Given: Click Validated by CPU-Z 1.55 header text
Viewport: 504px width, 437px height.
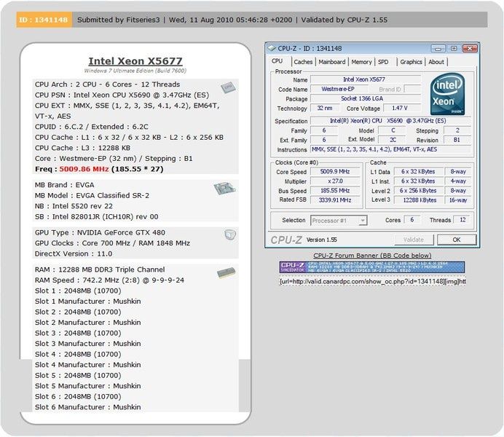Looking at the screenshot, I should (x=344, y=20).
